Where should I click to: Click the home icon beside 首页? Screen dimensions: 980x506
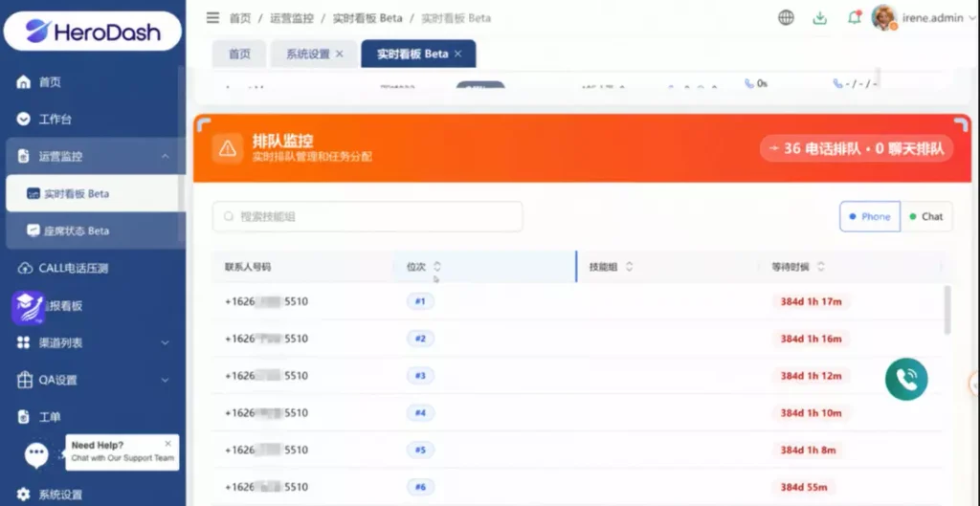coord(23,82)
